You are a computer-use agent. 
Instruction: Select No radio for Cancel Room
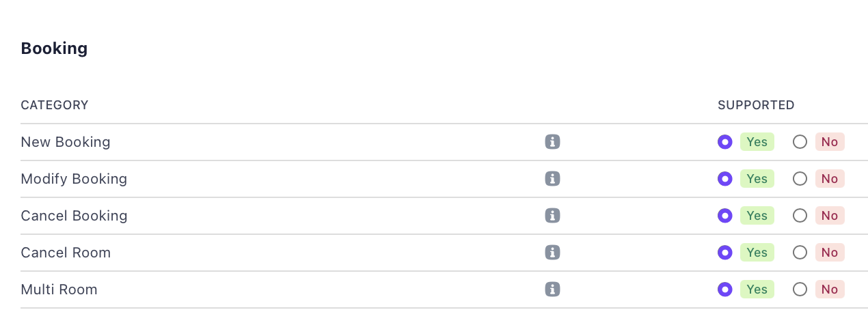click(800, 253)
